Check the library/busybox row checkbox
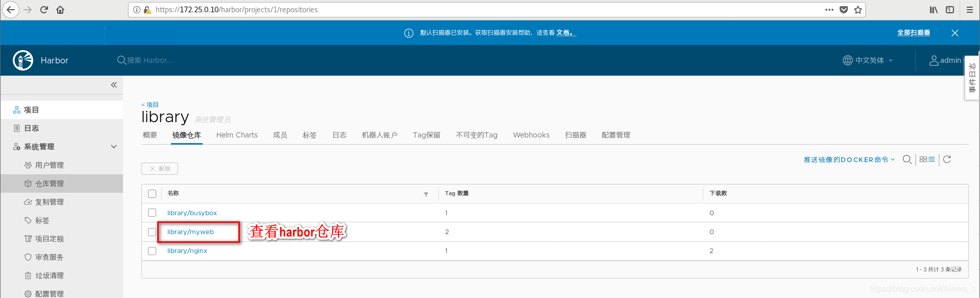This screenshot has height=298, width=980. [152, 213]
